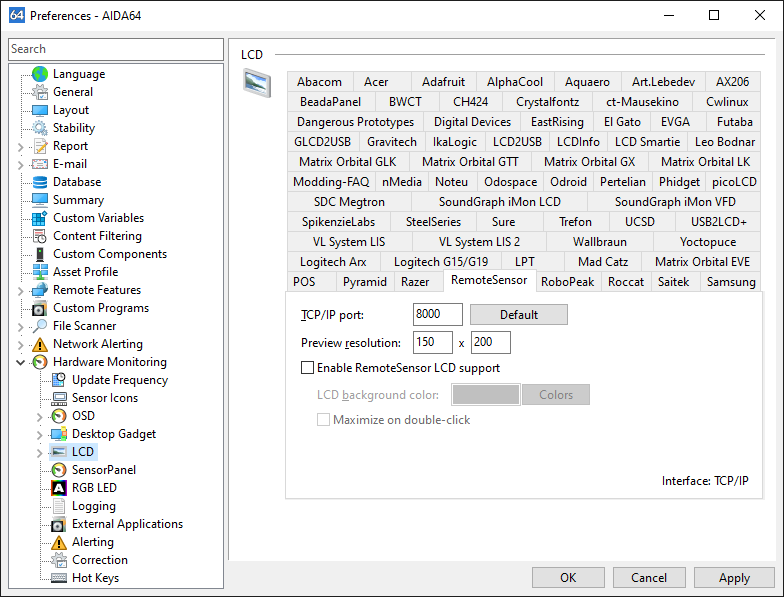Click the Update Frequency icon
This screenshot has height=597, width=784.
tap(58, 380)
